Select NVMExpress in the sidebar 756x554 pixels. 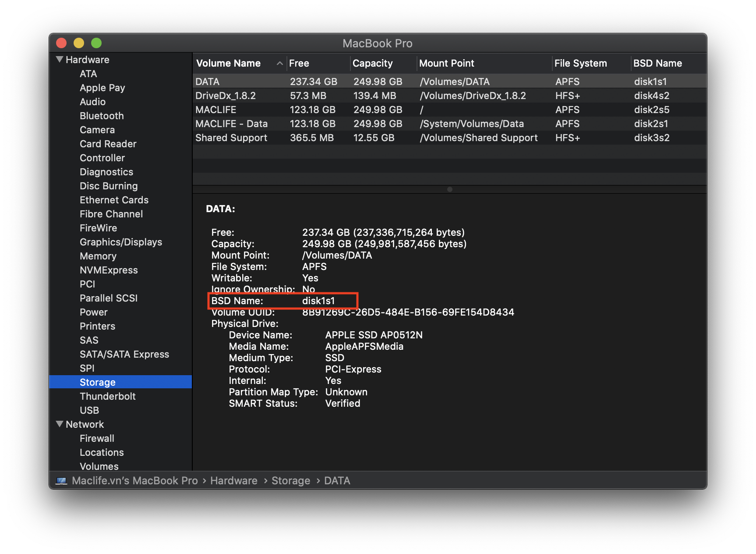(109, 270)
